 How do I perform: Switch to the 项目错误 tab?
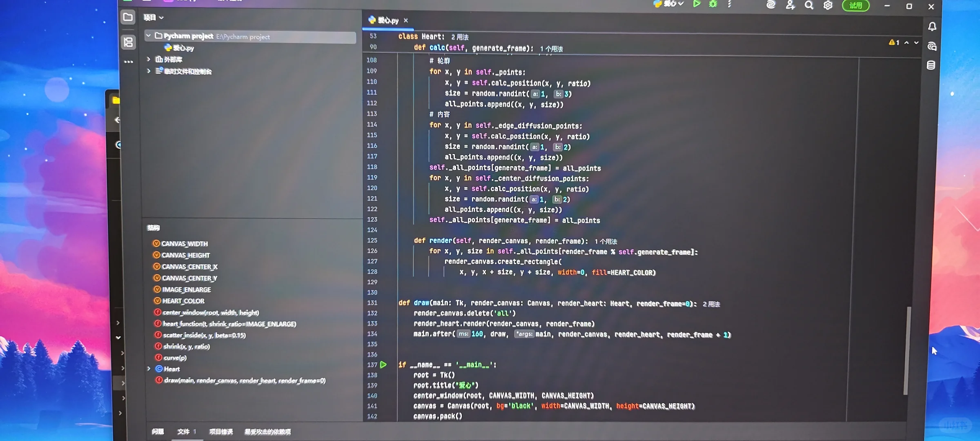(221, 432)
